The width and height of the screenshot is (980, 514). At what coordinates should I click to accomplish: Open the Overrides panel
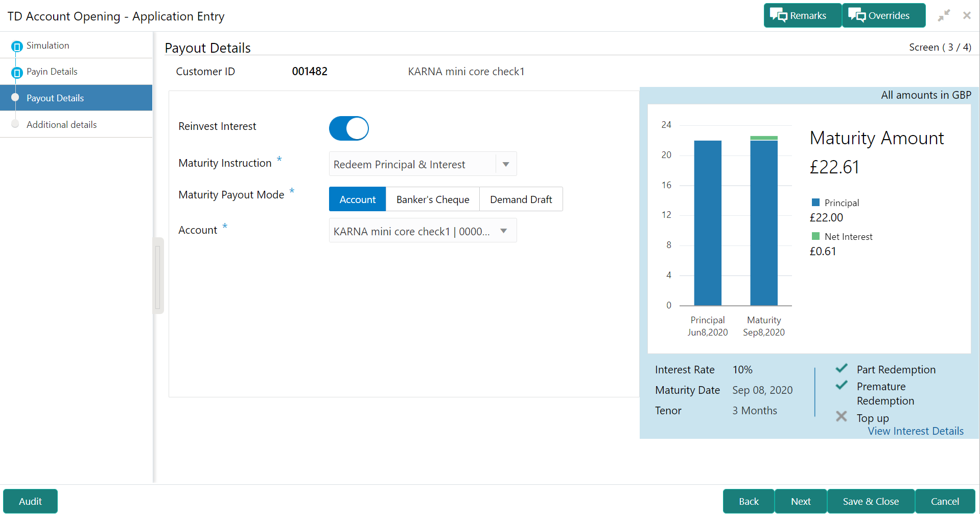pyautogui.click(x=883, y=15)
